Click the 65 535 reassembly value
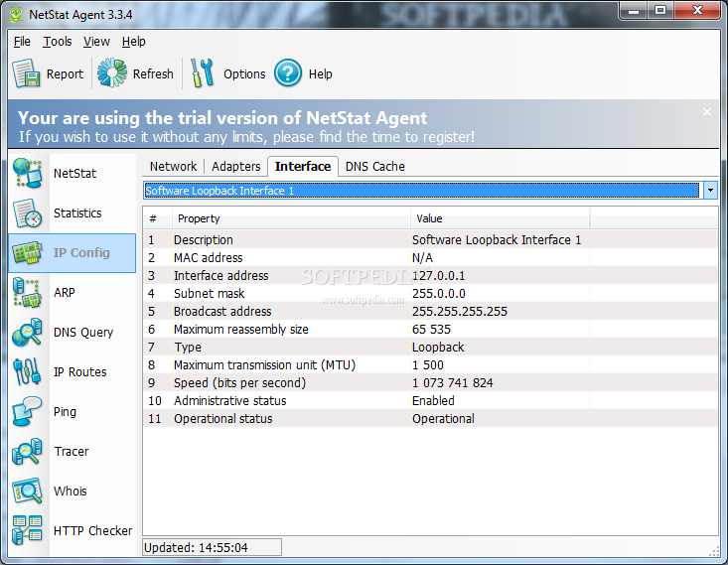 (x=431, y=329)
